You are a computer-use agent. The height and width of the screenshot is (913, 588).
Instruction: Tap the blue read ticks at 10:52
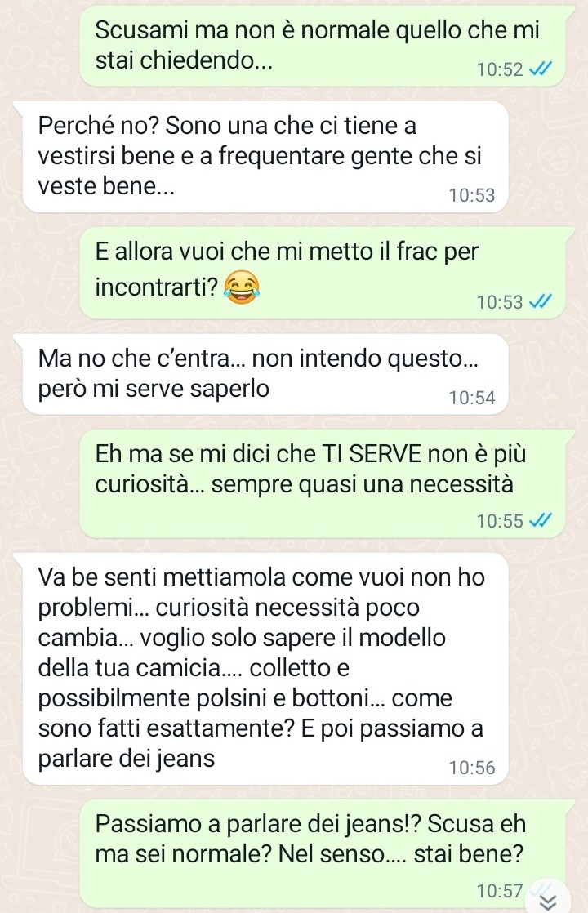click(541, 69)
